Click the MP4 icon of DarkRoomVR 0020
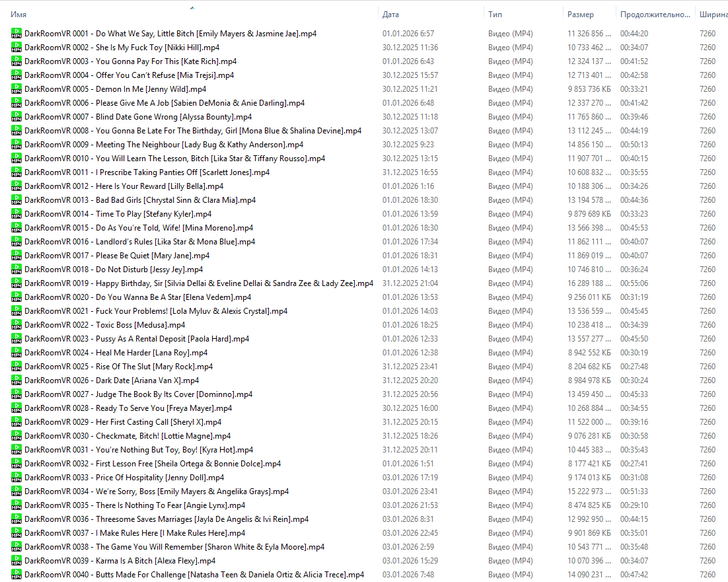This screenshot has width=728, height=582. (x=17, y=297)
